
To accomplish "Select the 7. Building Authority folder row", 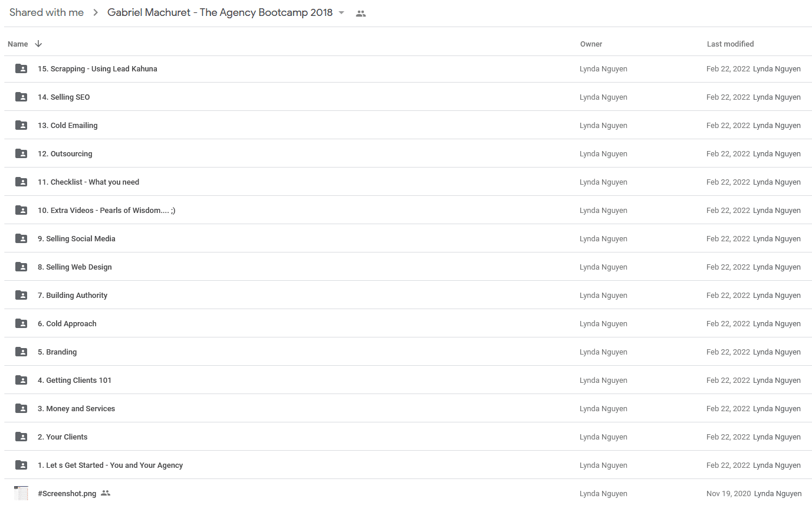I will click(x=408, y=295).
